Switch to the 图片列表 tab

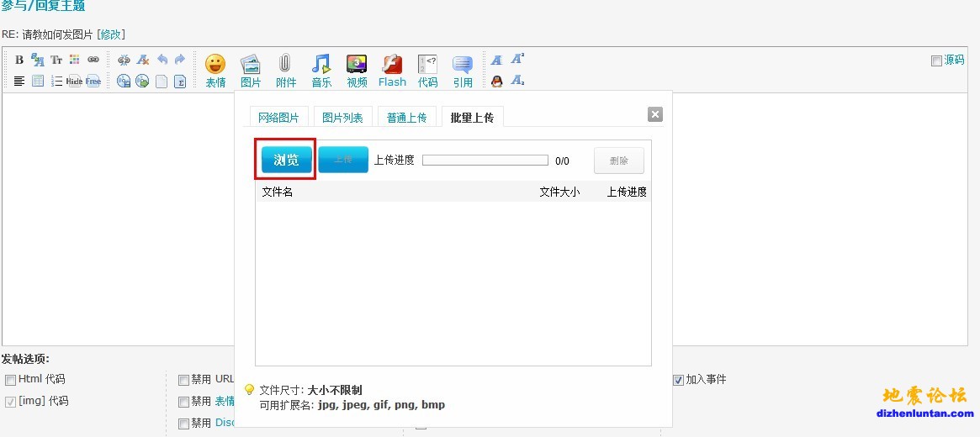pyautogui.click(x=342, y=118)
